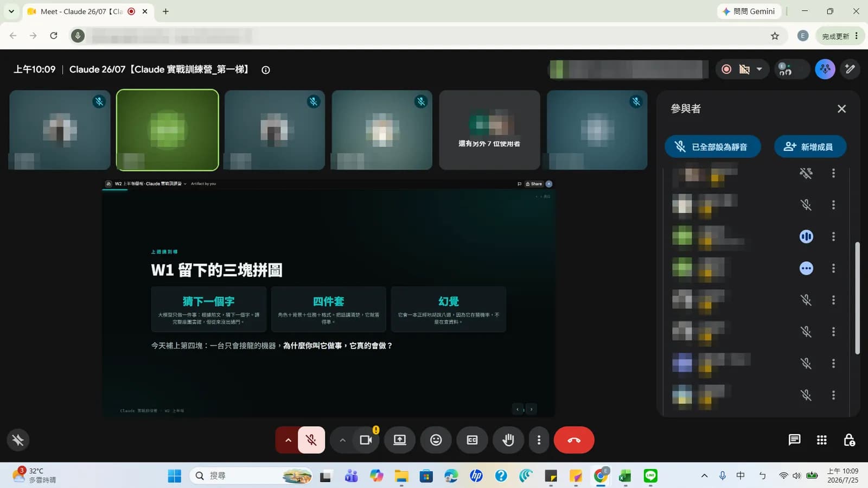The image size is (868, 488).
Task: Click 新增成員 add people button
Action: (810, 147)
